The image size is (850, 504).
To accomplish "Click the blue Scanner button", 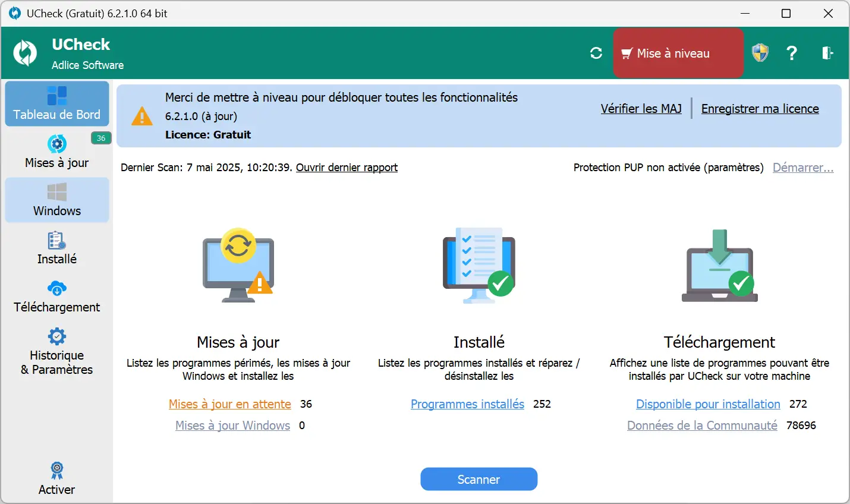I will pyautogui.click(x=479, y=479).
